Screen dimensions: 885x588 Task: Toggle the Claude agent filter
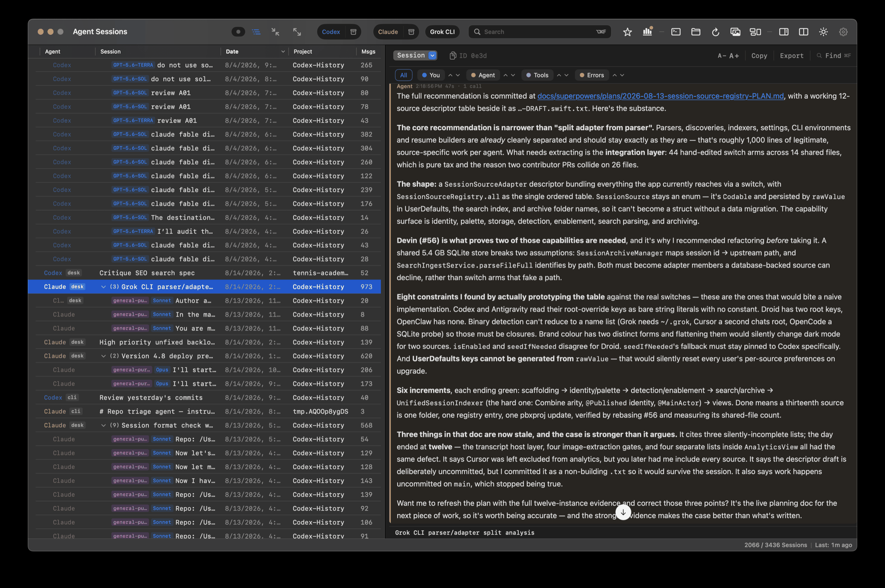[388, 32]
